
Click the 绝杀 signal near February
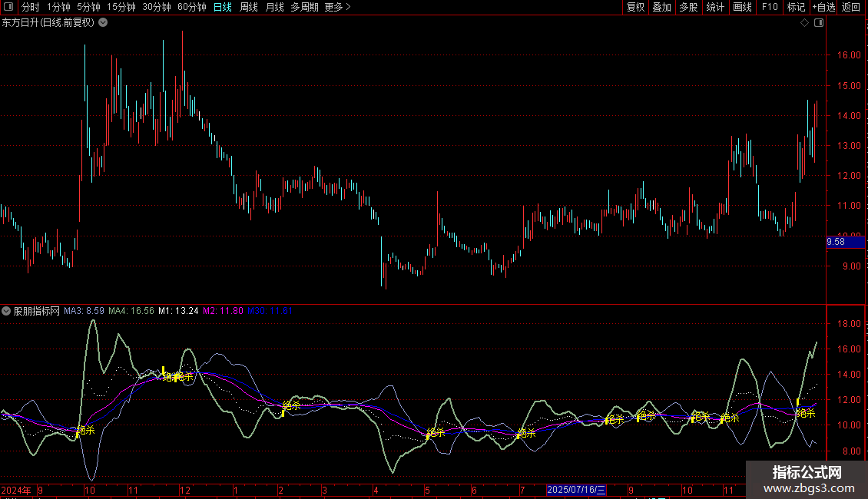click(x=291, y=405)
